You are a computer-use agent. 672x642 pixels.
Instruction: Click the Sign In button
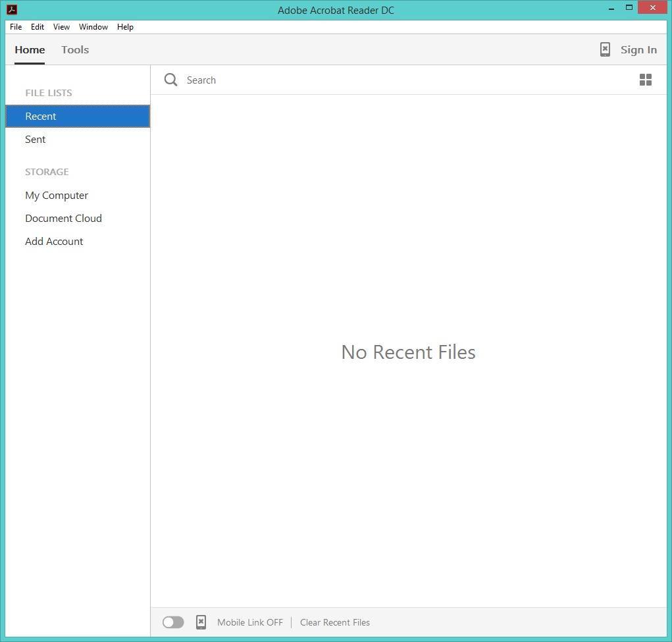pos(638,49)
